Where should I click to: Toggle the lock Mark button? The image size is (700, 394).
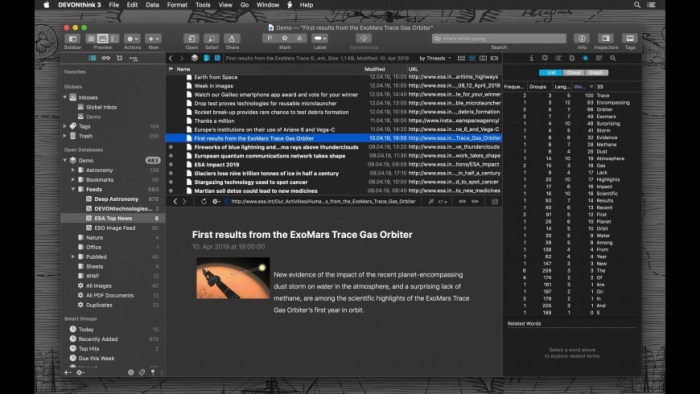[x=300, y=38]
